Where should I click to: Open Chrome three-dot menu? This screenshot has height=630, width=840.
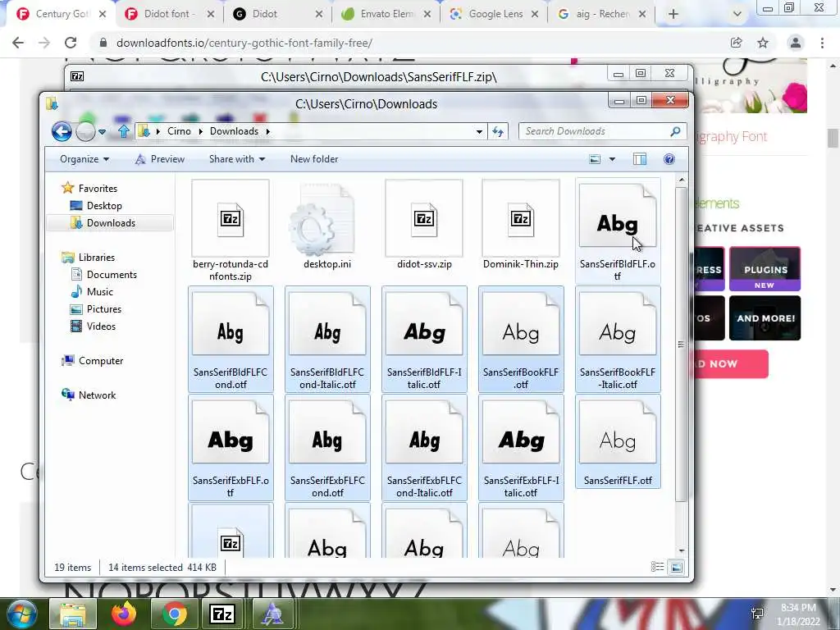(x=822, y=43)
